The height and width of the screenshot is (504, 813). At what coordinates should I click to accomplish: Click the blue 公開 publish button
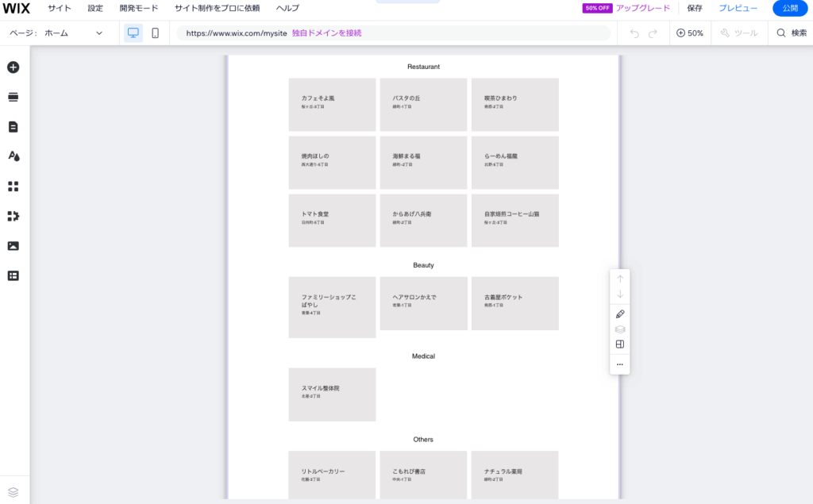click(789, 8)
